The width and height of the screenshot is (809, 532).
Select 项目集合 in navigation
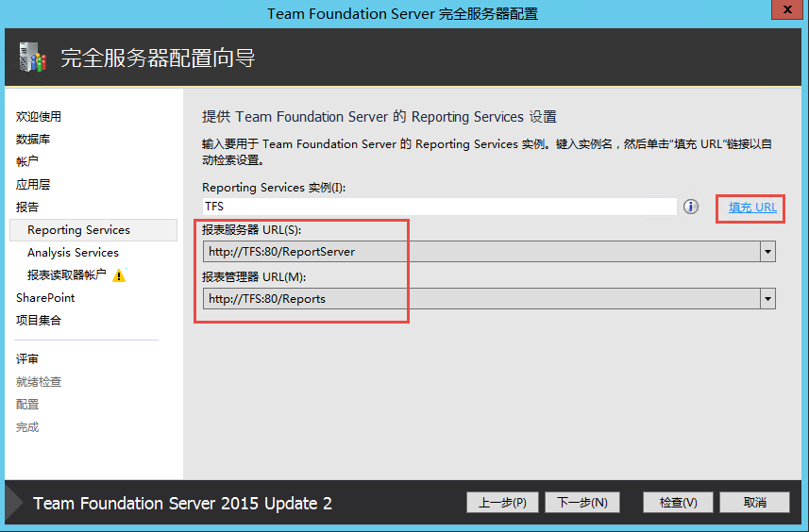pos(39,320)
